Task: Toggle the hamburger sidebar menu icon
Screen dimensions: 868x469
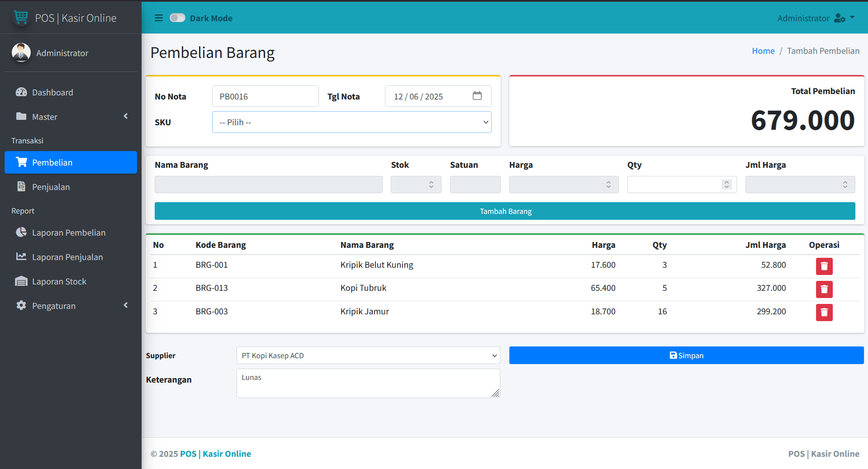Action: 159,18
